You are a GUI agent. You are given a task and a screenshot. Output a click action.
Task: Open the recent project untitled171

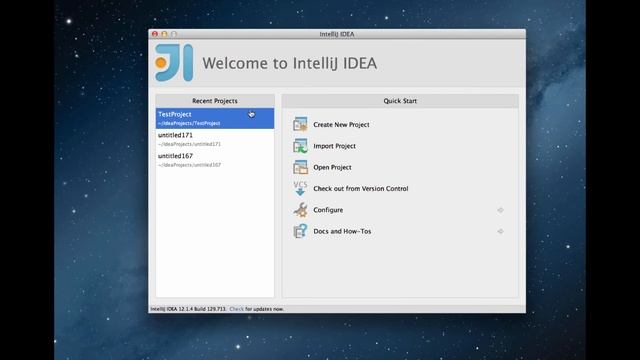215,139
